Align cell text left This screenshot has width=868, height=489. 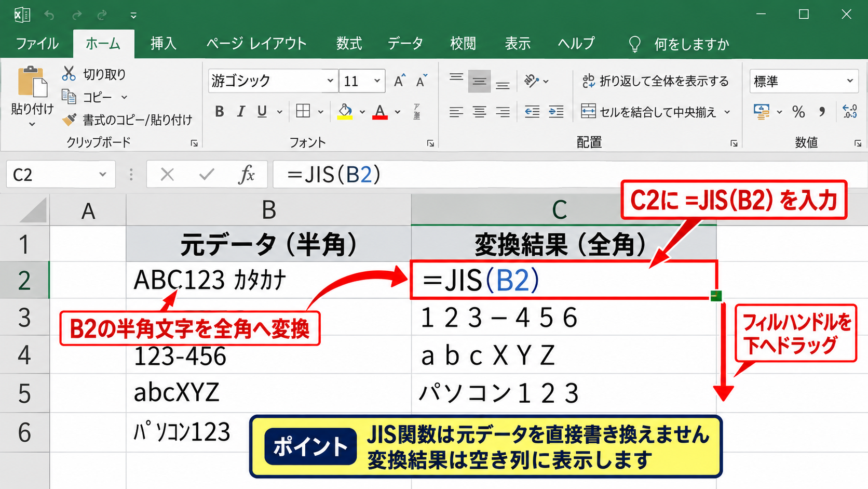coord(456,112)
